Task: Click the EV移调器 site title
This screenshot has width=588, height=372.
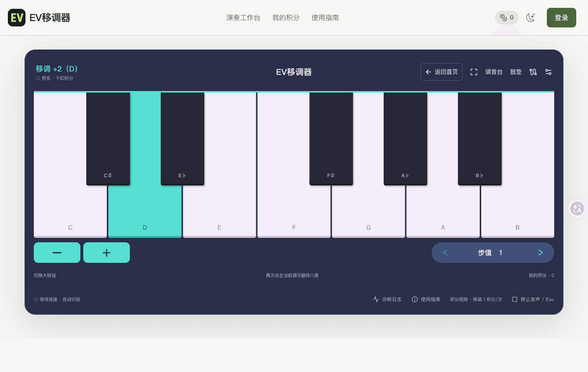Action: [50, 18]
